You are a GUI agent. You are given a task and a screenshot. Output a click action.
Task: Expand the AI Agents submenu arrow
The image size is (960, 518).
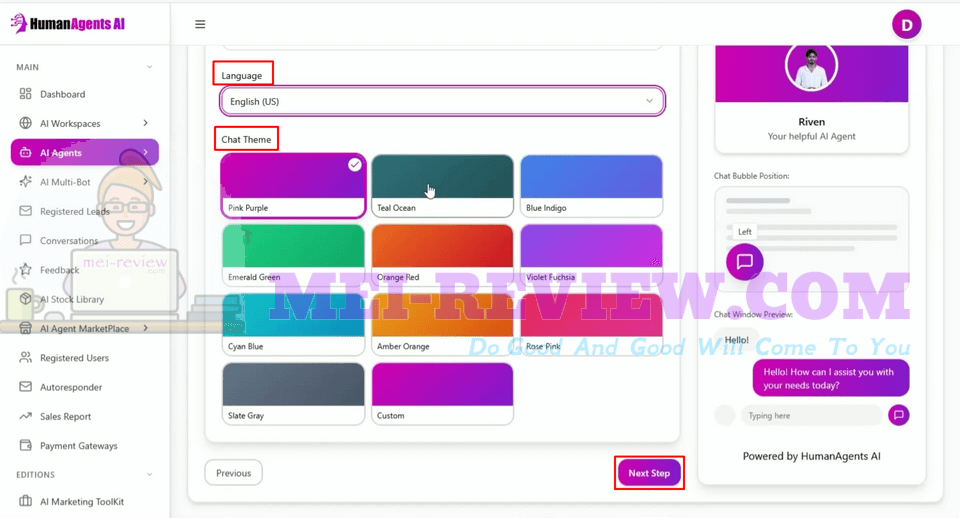tap(146, 152)
